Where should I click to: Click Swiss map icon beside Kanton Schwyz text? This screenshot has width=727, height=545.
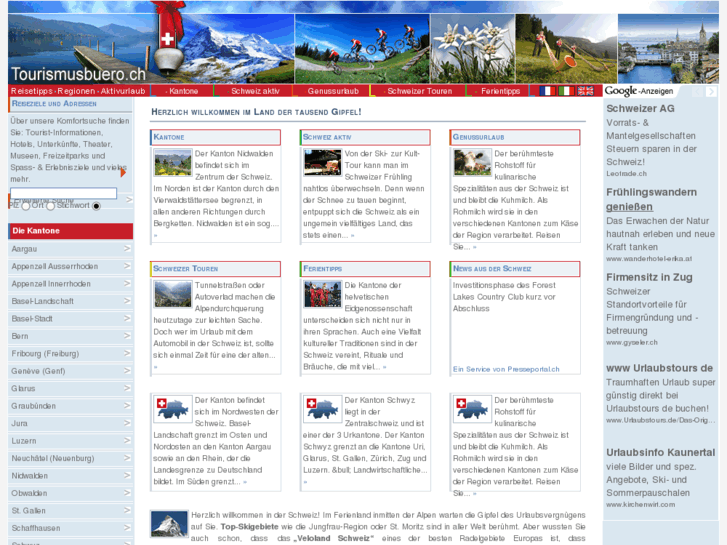(x=322, y=409)
